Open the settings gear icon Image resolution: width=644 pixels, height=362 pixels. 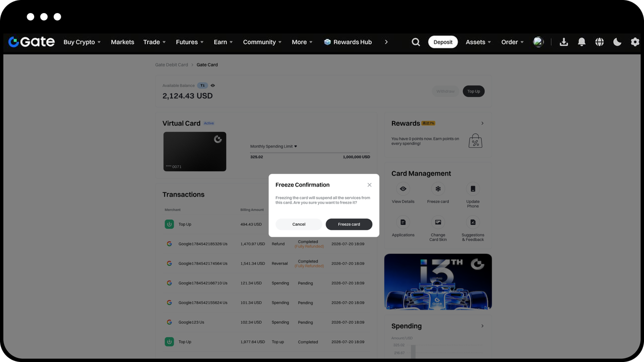tap(635, 42)
